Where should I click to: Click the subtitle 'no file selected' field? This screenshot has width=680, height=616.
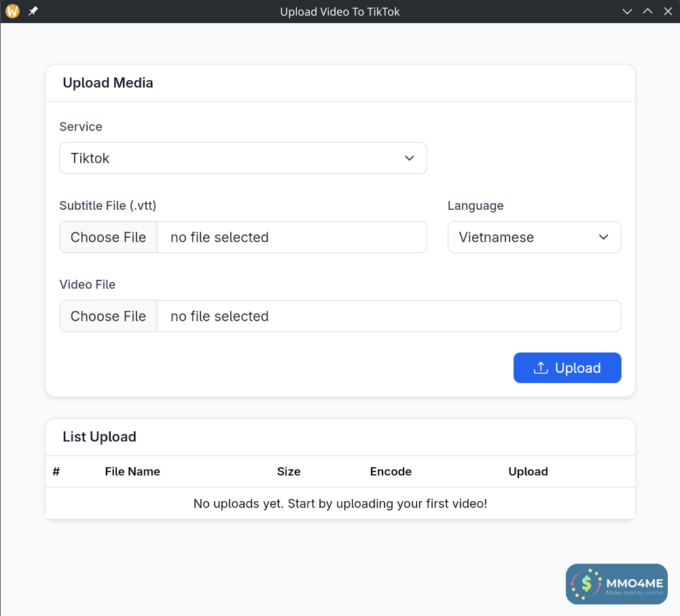[x=291, y=237]
